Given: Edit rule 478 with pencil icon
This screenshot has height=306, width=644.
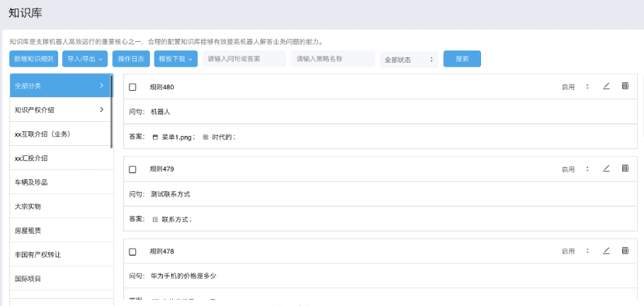Looking at the screenshot, I should (606, 251).
